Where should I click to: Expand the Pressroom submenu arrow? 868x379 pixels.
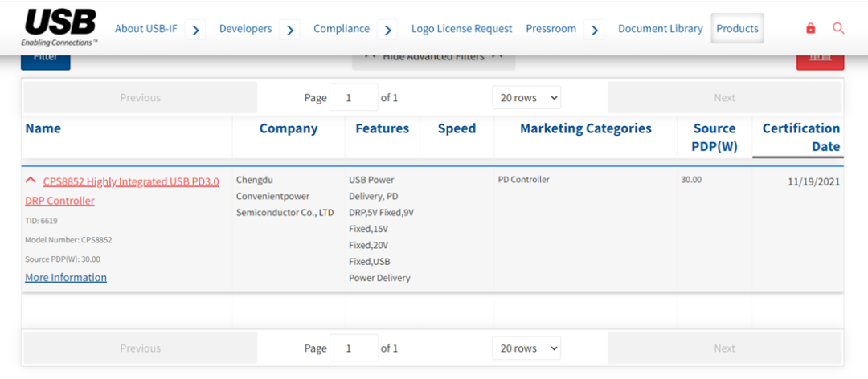coord(594,30)
